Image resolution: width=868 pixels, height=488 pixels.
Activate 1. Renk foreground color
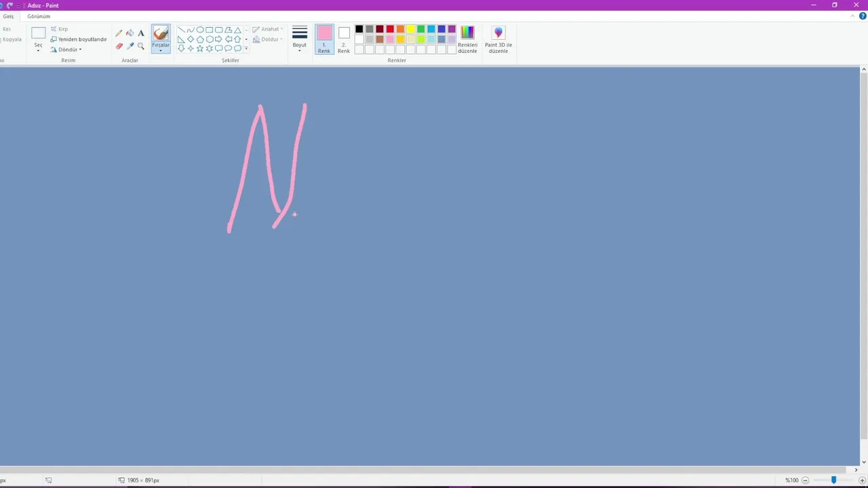tap(324, 40)
